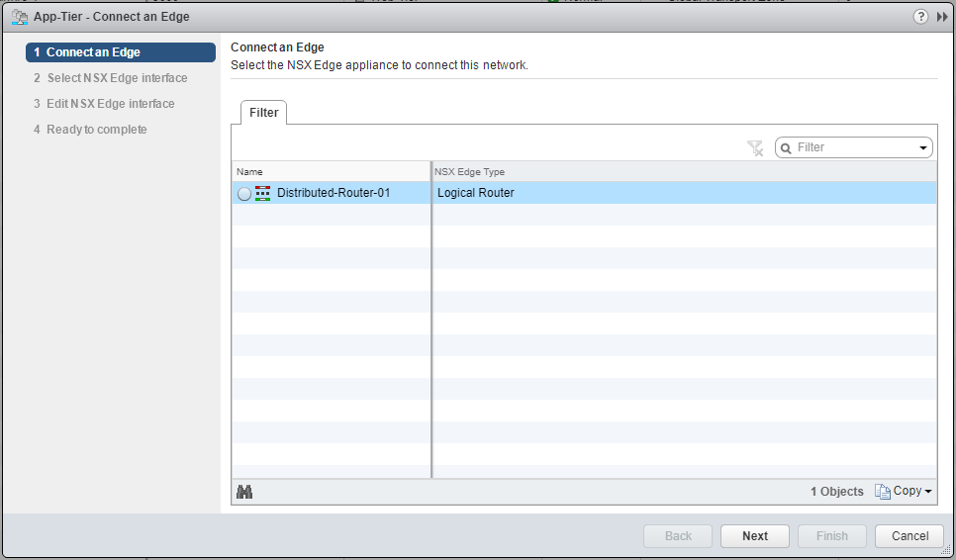Click the magnifier icon in Filter box
The height and width of the screenshot is (560, 956).
coord(786,147)
